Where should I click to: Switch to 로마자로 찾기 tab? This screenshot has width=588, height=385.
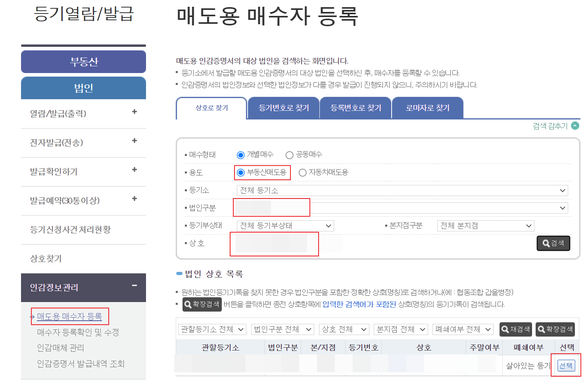(x=428, y=108)
